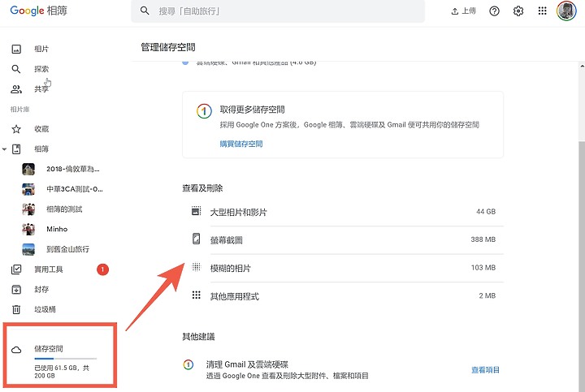This screenshot has width=585, height=392.
Task: Open the 中華3CA測試-0... album thumbnail
Action: pos(28,189)
